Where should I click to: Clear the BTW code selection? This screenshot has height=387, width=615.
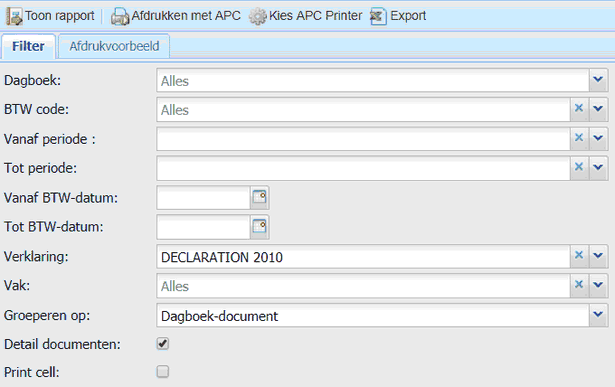coord(579,108)
